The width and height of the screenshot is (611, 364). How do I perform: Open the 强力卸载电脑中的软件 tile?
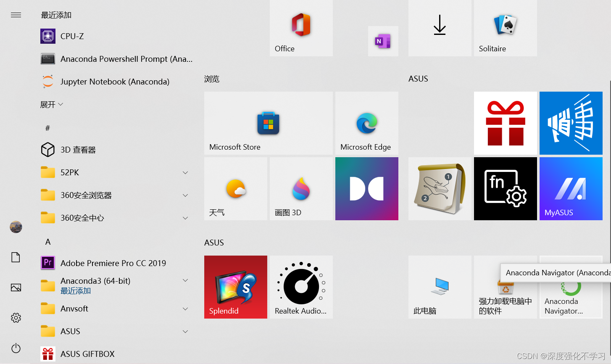pos(506,287)
